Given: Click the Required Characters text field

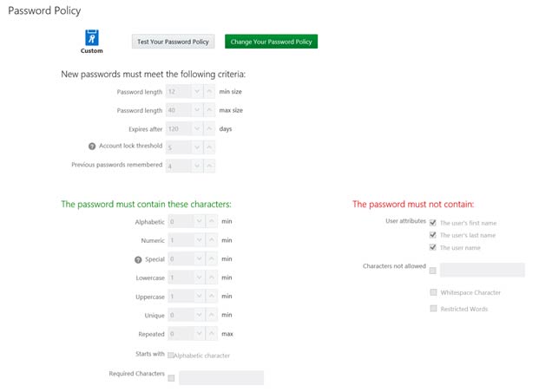Looking at the screenshot, I should coord(221,377).
